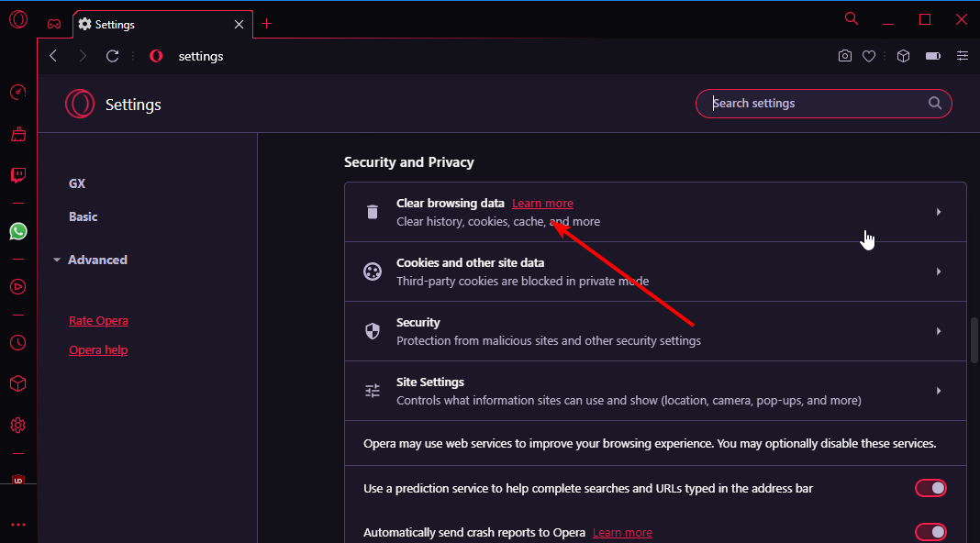The width and height of the screenshot is (980, 543).
Task: Open the Site Settings chevron
Action: (x=939, y=391)
